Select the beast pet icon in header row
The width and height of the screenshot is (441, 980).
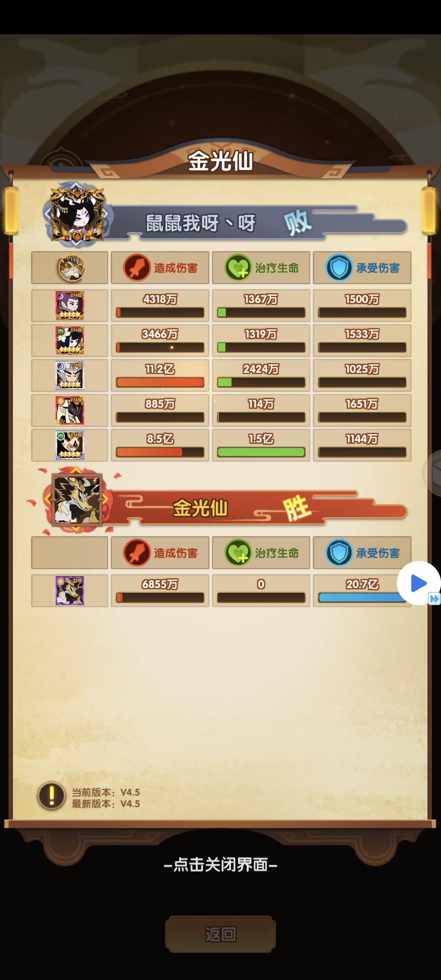point(71,268)
